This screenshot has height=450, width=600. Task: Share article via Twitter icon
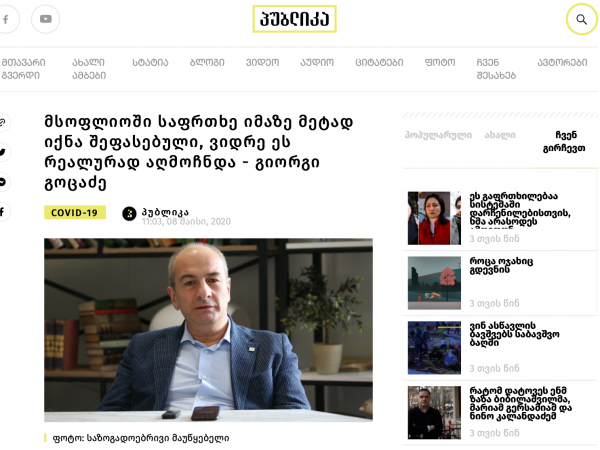point(3,152)
